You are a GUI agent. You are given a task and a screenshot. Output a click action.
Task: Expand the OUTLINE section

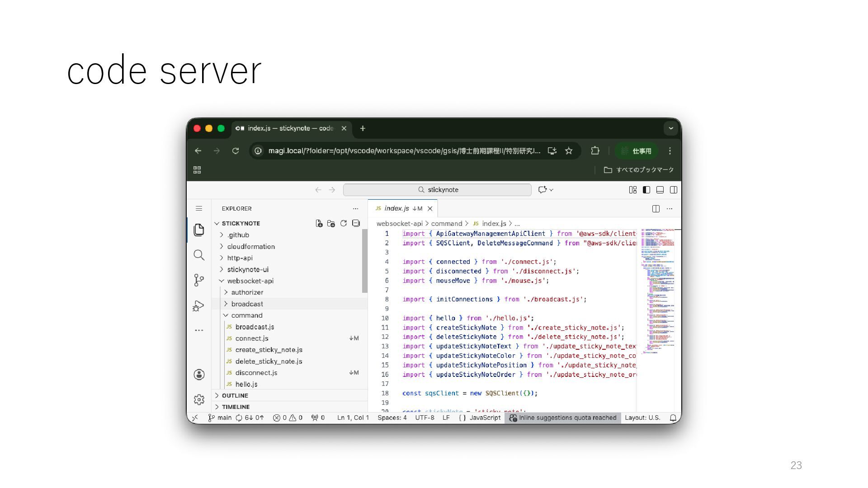[x=235, y=395]
